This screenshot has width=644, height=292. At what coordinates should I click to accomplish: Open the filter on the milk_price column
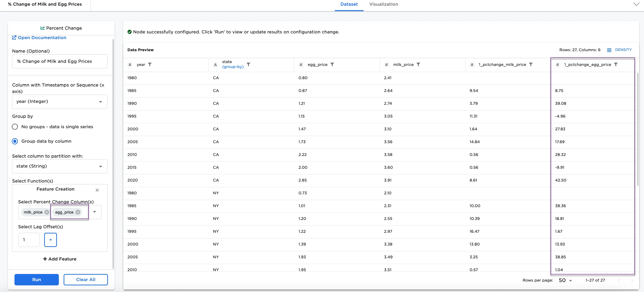pyautogui.click(x=419, y=64)
